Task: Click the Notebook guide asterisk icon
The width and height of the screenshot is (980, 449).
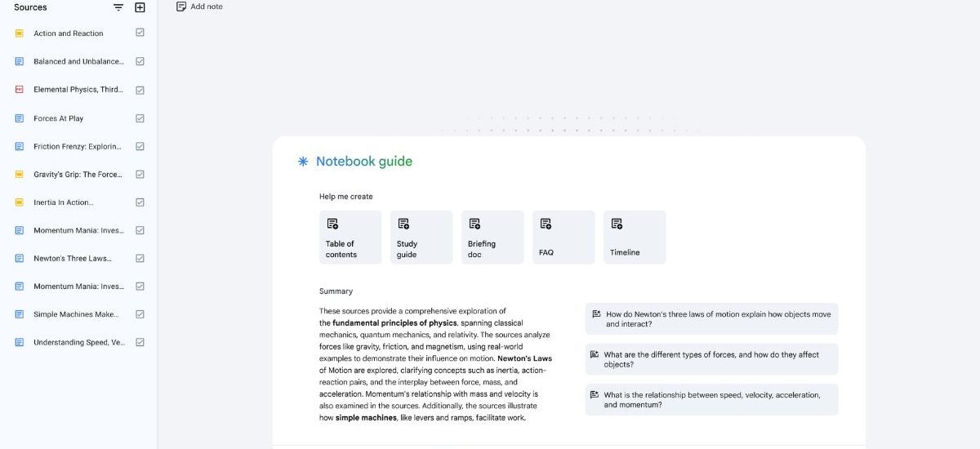Action: [303, 162]
